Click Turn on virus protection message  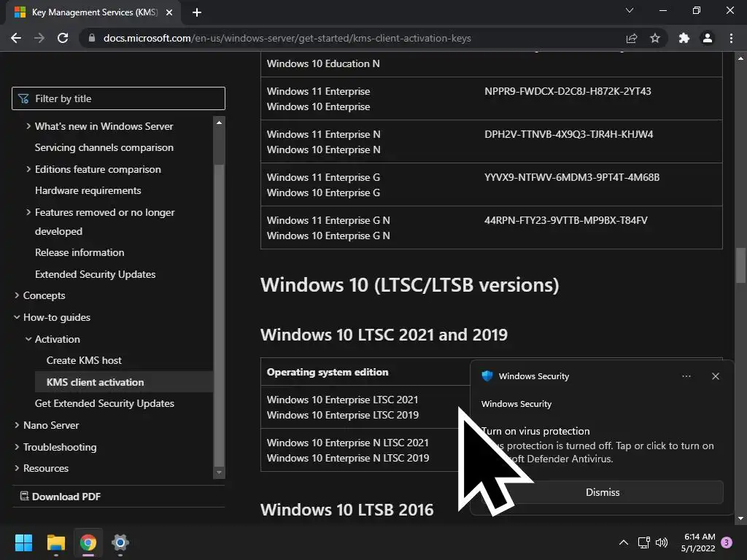pos(597,445)
